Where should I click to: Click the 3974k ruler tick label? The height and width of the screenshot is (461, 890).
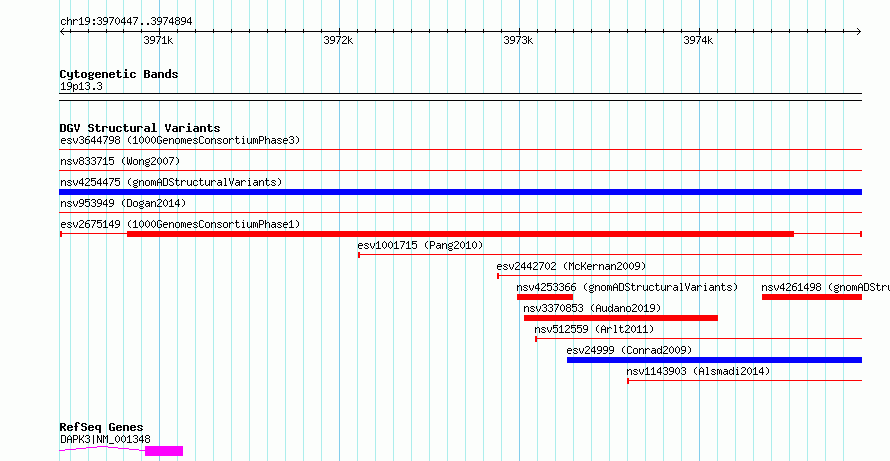pyautogui.click(x=698, y=40)
